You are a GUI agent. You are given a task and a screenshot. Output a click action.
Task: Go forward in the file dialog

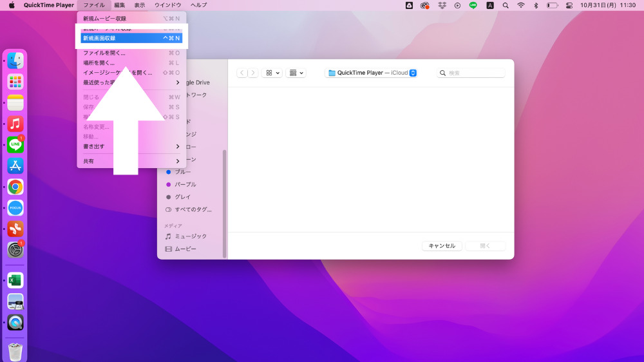[253, 73]
